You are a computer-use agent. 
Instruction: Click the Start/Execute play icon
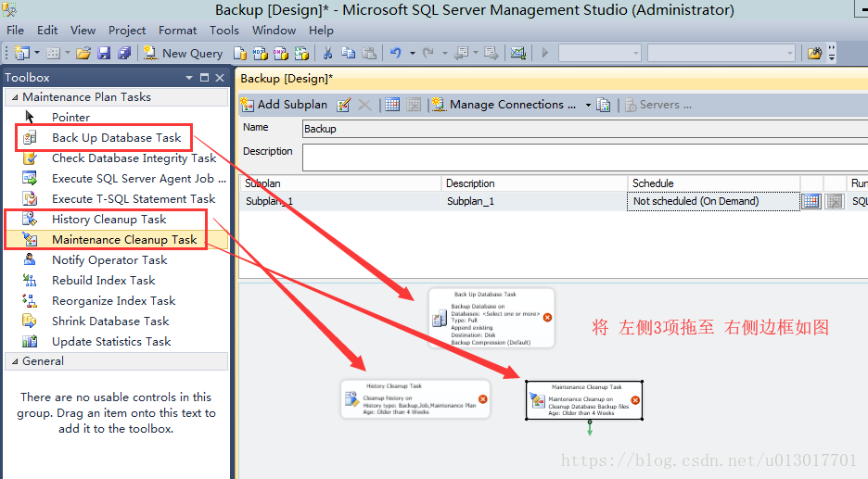pyautogui.click(x=545, y=53)
